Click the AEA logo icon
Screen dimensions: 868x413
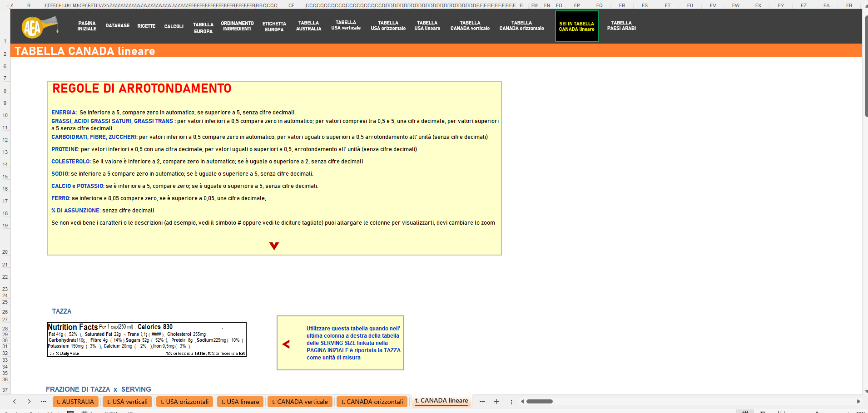point(40,27)
